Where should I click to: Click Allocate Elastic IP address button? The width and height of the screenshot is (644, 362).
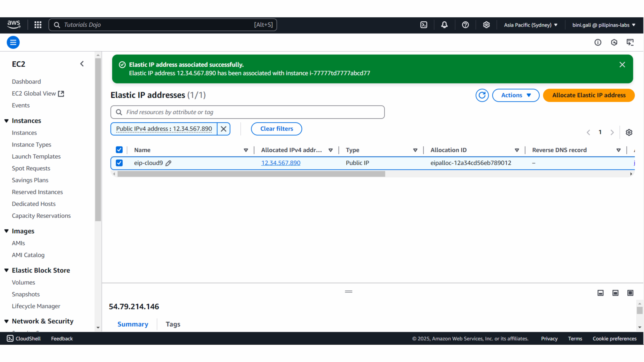(589, 95)
